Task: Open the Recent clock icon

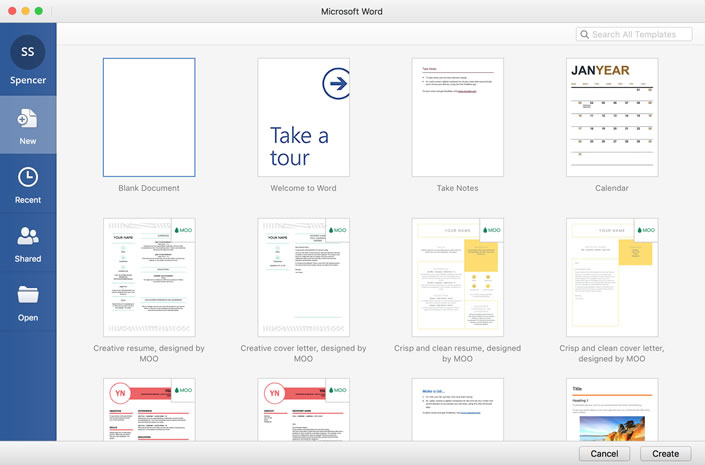Action: pos(28,177)
